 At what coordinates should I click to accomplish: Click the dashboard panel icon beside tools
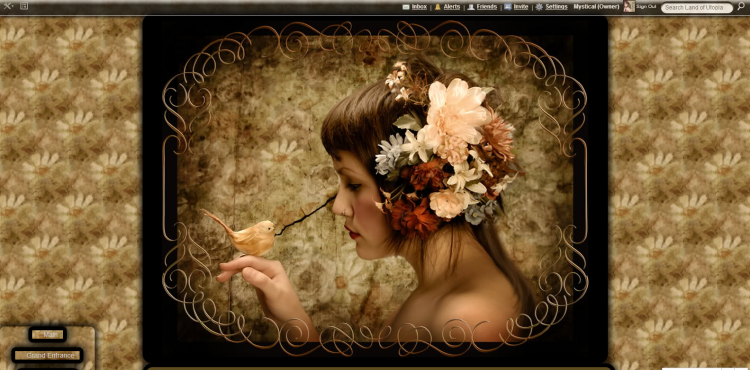coord(24,6)
